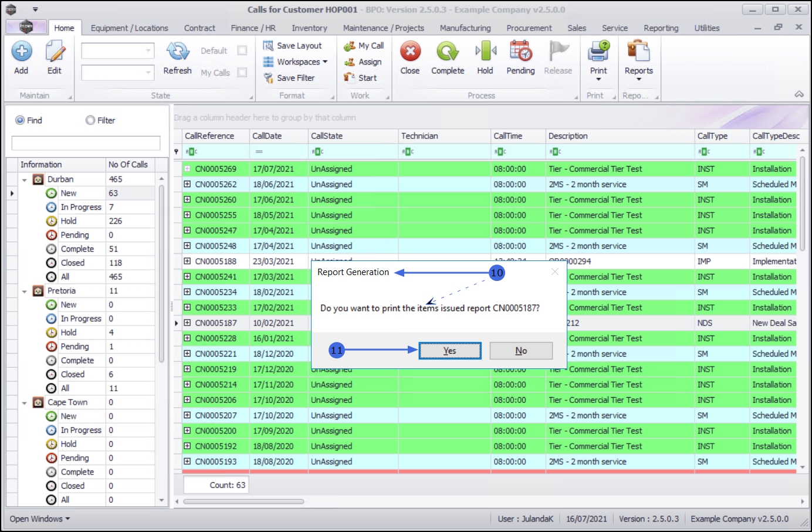Select the Find radio button
The height and width of the screenshot is (532, 812).
click(x=20, y=120)
